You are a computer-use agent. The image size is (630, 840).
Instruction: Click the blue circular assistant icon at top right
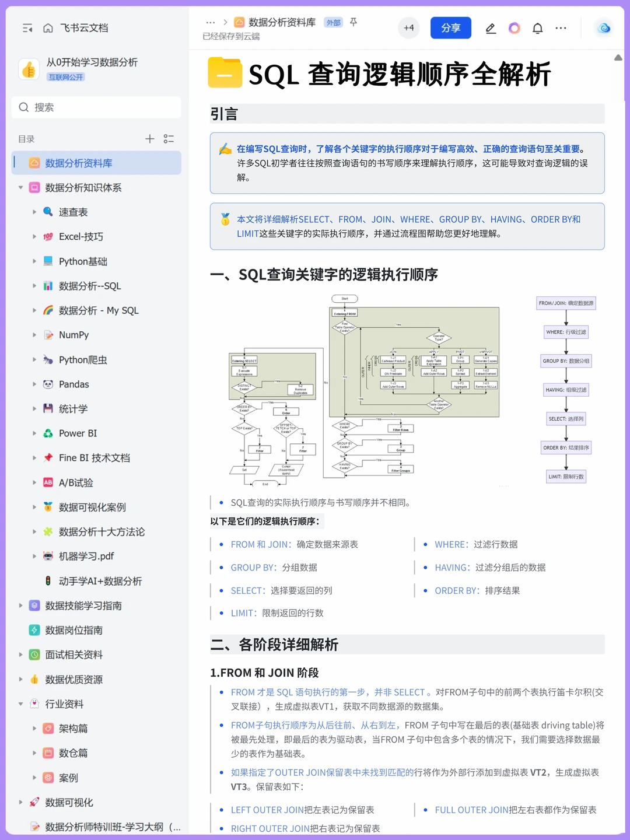[604, 27]
